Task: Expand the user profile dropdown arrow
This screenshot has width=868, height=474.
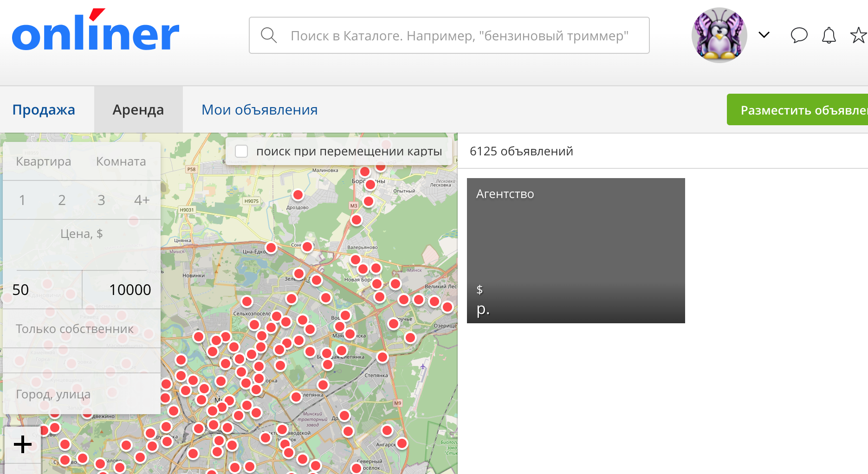Action: click(764, 35)
